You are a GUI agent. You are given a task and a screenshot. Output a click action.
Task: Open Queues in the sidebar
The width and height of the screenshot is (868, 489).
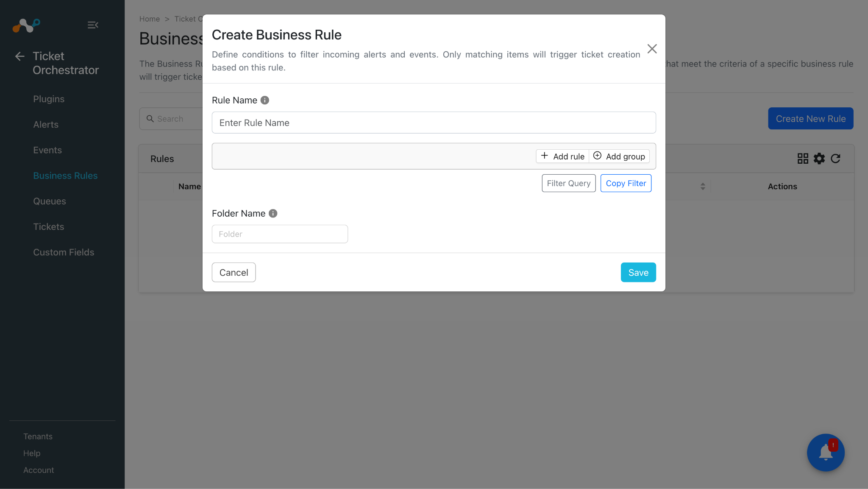50,201
